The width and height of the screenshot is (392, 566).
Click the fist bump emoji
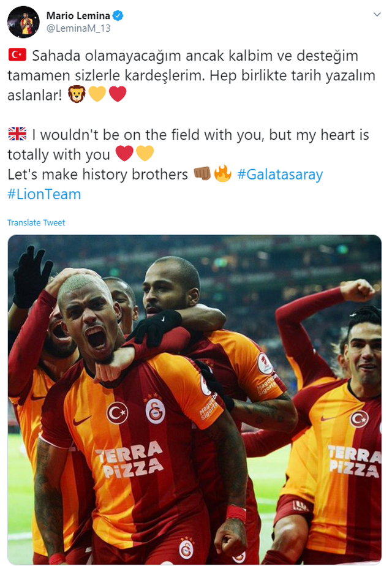pyautogui.click(x=202, y=173)
